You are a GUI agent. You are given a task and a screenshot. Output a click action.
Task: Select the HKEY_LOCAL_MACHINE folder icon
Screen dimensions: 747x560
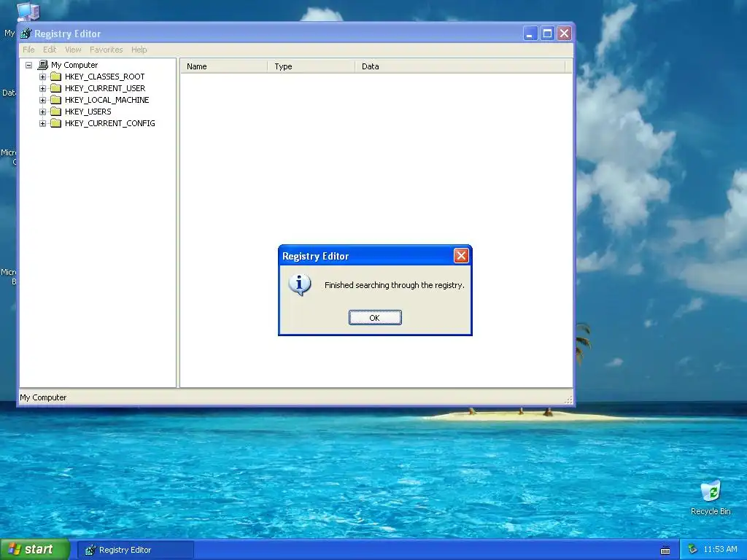pyautogui.click(x=55, y=100)
